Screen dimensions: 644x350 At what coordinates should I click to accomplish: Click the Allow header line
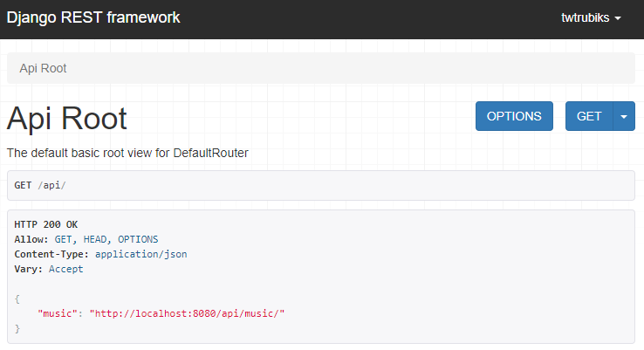(x=86, y=239)
